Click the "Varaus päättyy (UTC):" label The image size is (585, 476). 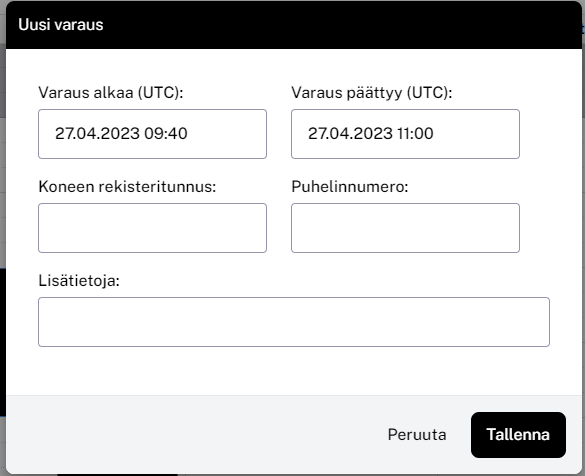(x=372, y=93)
